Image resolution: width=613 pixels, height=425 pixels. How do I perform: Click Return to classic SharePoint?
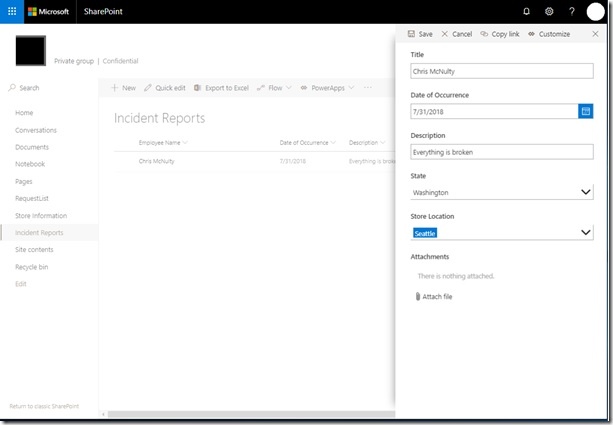pyautogui.click(x=44, y=406)
